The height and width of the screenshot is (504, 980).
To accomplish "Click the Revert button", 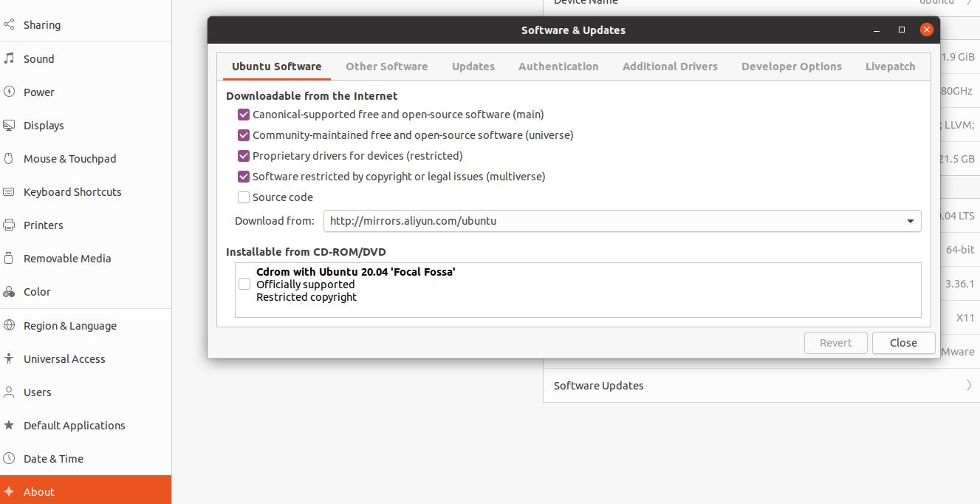I will point(836,343).
